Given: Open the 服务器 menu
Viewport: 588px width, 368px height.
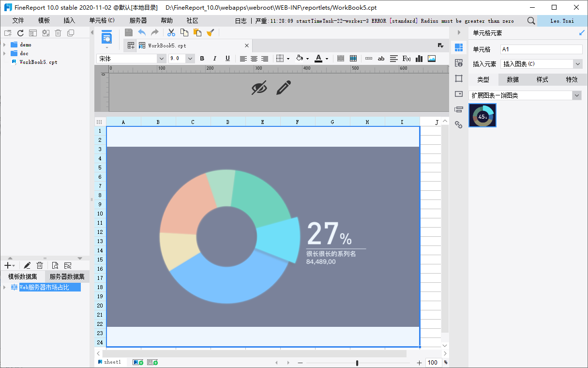Looking at the screenshot, I should 138,21.
